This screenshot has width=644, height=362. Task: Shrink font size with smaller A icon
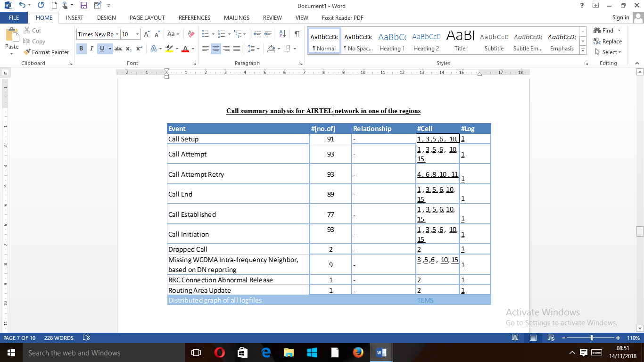(157, 34)
